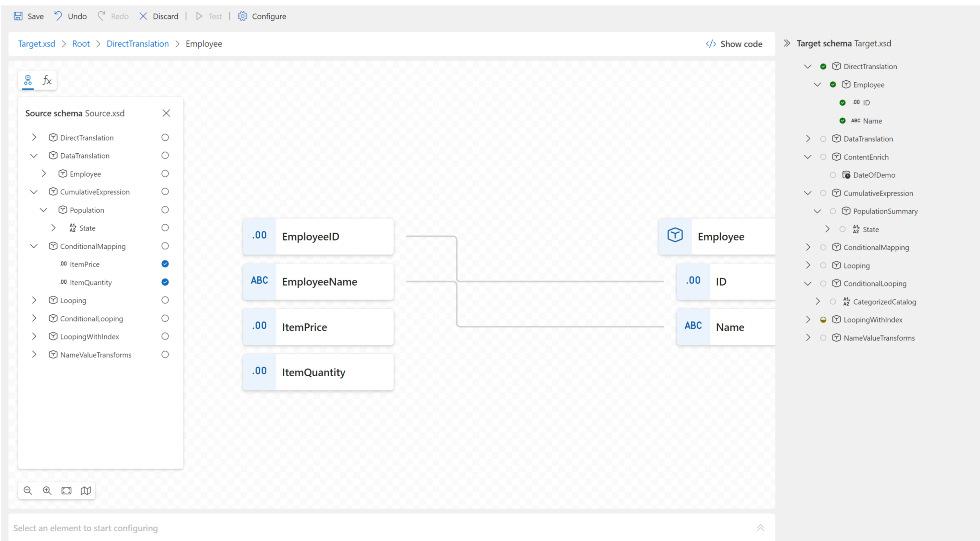Uncheck ItemPrice in the source schema
980x541 pixels.
(165, 264)
